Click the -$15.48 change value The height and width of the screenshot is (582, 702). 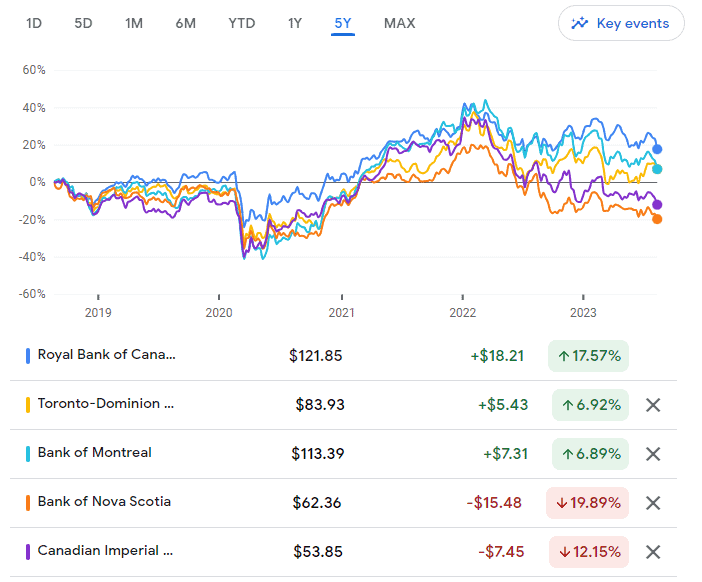[x=494, y=503]
